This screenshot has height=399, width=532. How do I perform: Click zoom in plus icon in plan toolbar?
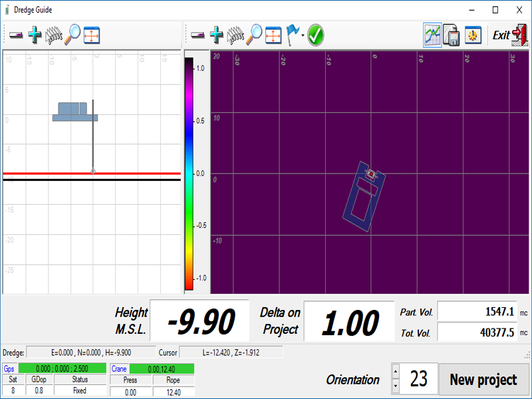pos(217,35)
